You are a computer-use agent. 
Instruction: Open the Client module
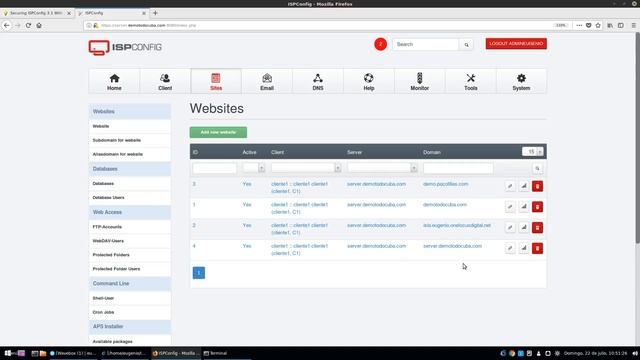pyautogui.click(x=165, y=81)
